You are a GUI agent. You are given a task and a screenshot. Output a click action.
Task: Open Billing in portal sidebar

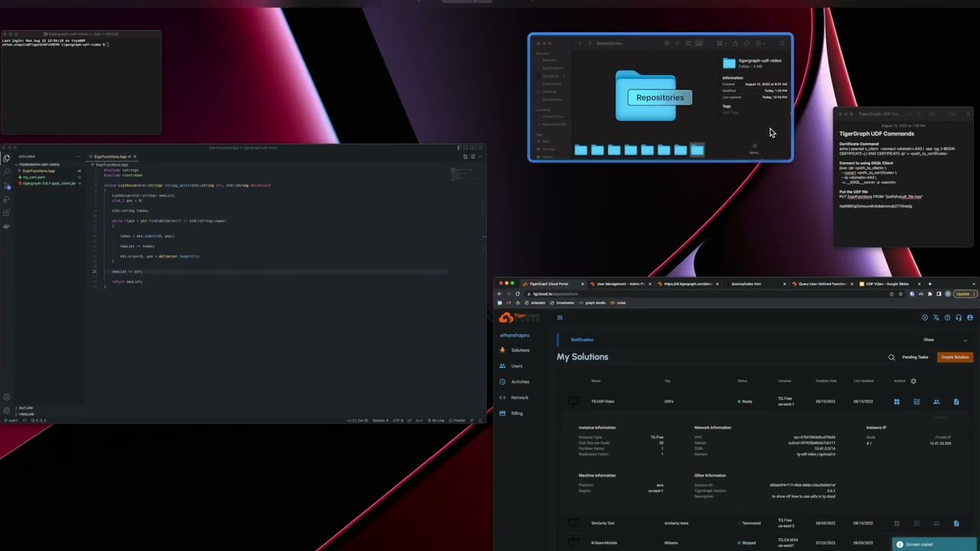(511, 413)
